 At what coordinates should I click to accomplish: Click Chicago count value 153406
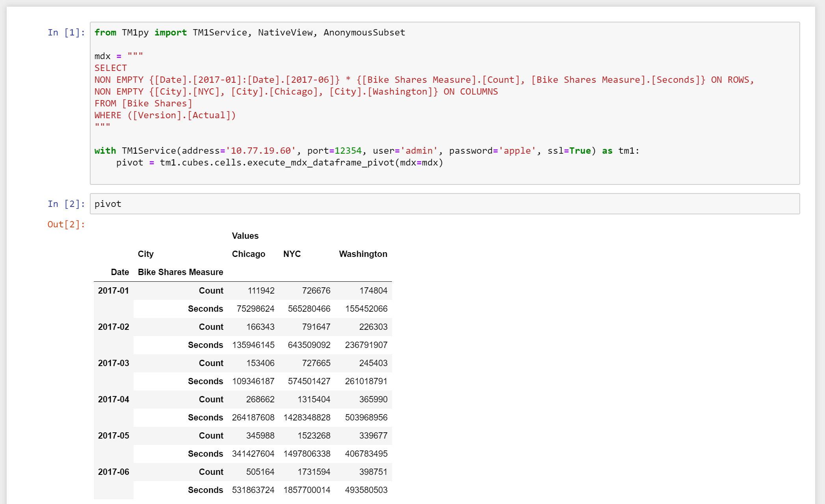click(x=260, y=363)
